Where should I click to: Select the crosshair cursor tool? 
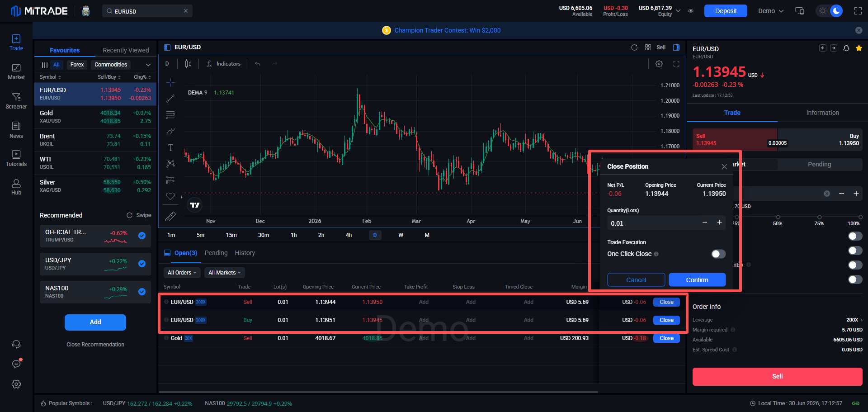[x=170, y=82]
